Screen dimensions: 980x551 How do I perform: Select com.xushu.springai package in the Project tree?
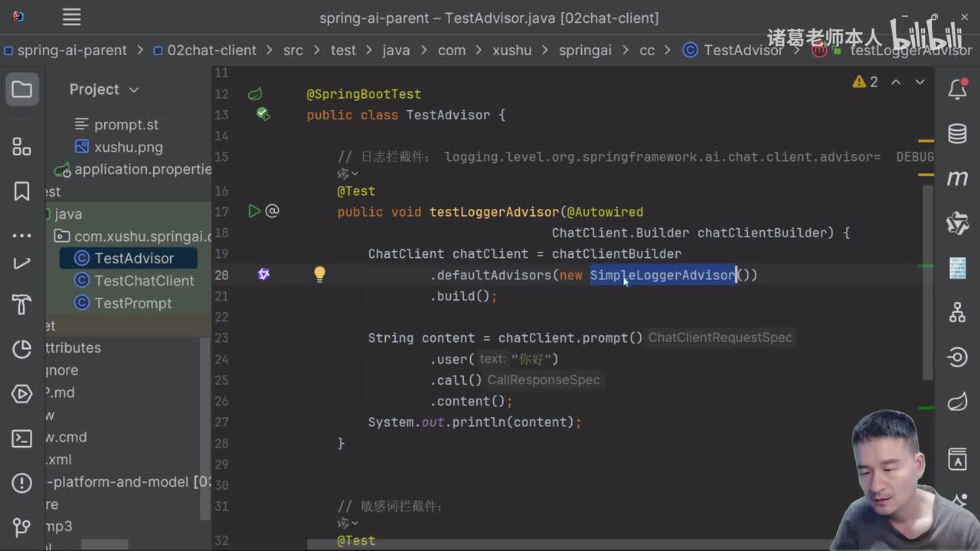pyautogui.click(x=132, y=236)
